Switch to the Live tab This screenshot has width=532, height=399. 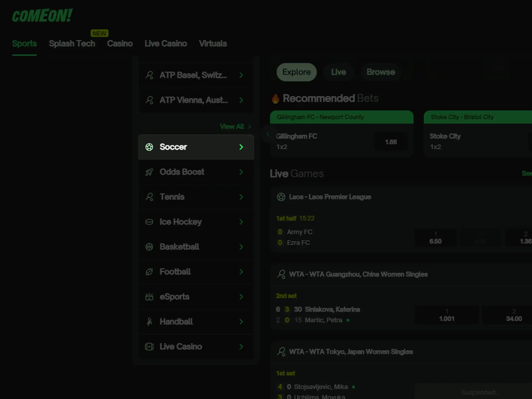pyautogui.click(x=339, y=72)
